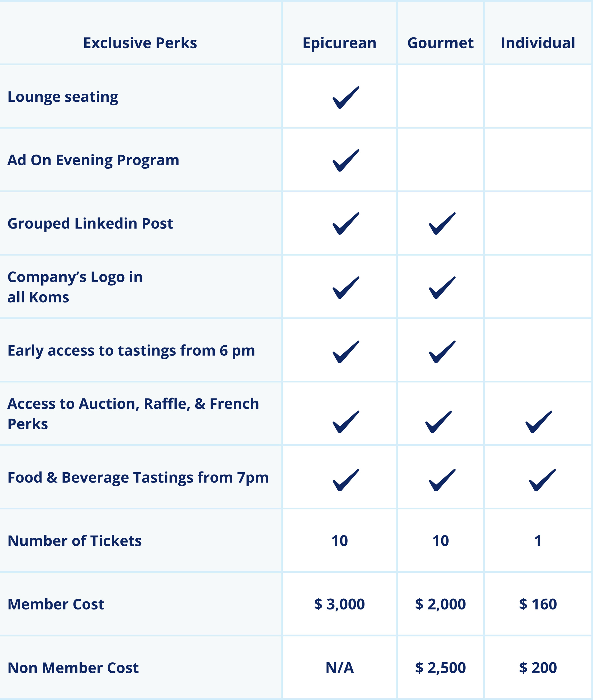
Task: Click Gourmet checkmark for Company's Logo row
Action: (442, 288)
